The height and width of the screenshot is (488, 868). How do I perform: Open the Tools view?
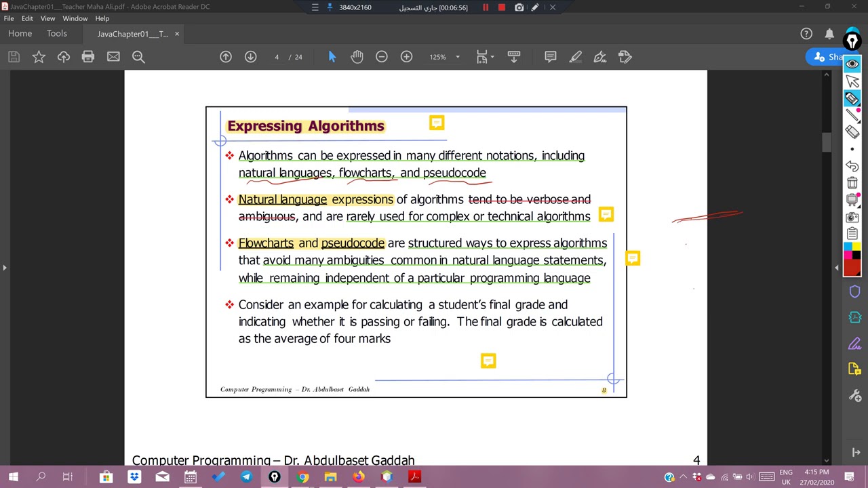click(x=57, y=34)
